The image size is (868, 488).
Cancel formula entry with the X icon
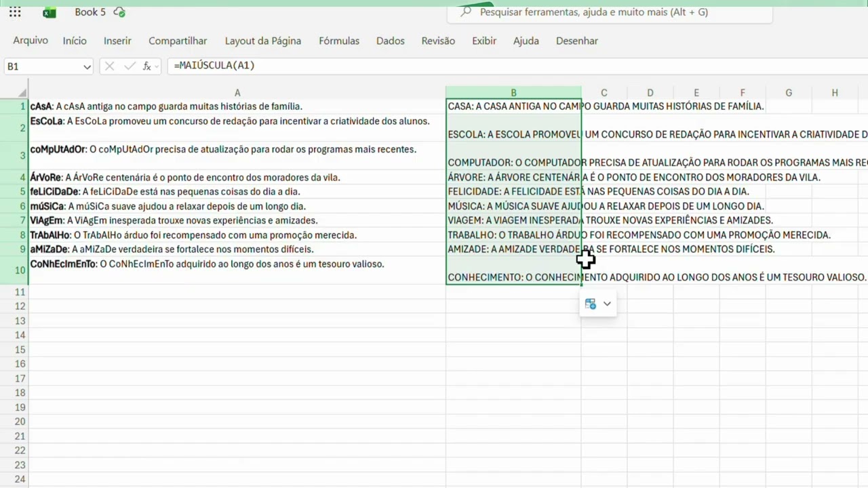(x=110, y=66)
